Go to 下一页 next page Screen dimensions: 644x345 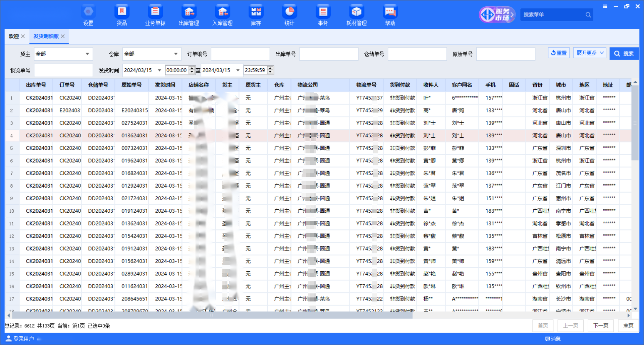pos(601,326)
